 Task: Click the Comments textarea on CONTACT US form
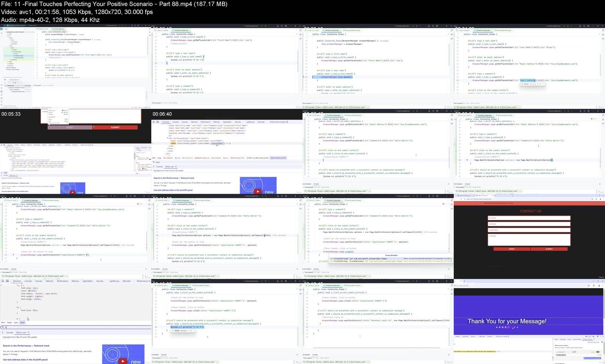pos(529,240)
